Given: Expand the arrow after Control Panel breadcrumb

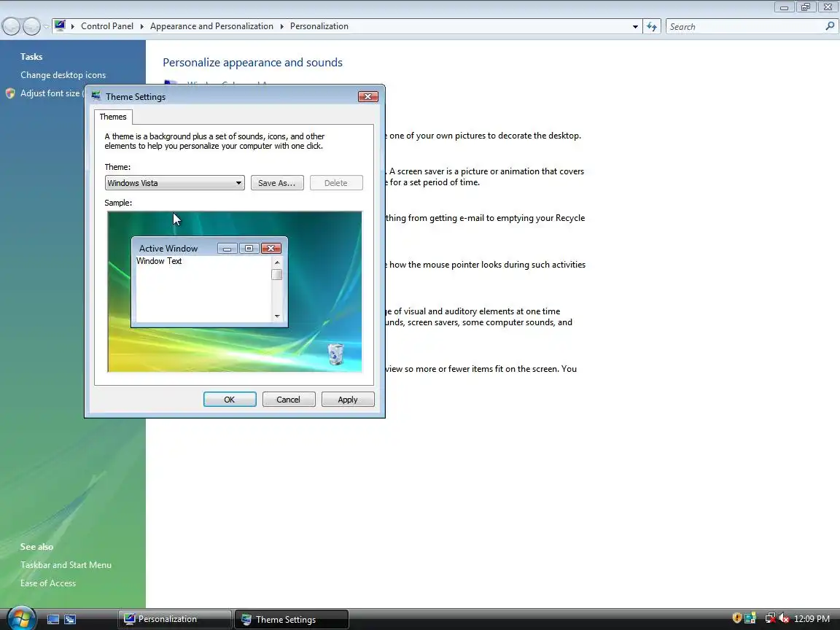Looking at the screenshot, I should point(142,26).
